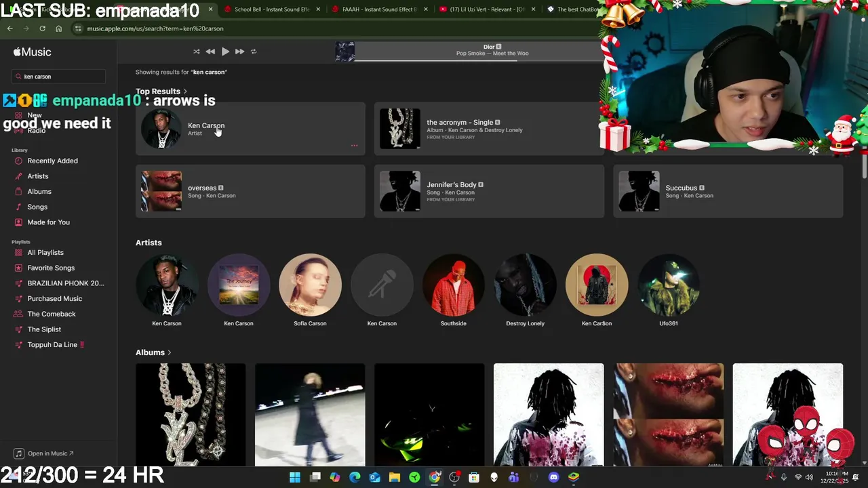The width and height of the screenshot is (868, 488).
Task: Open The Comeback playlist
Action: pos(52,314)
